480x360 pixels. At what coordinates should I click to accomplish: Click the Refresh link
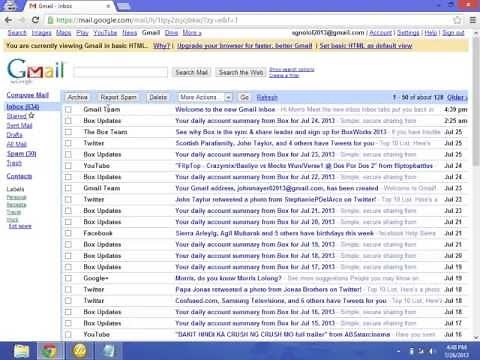coord(267,97)
